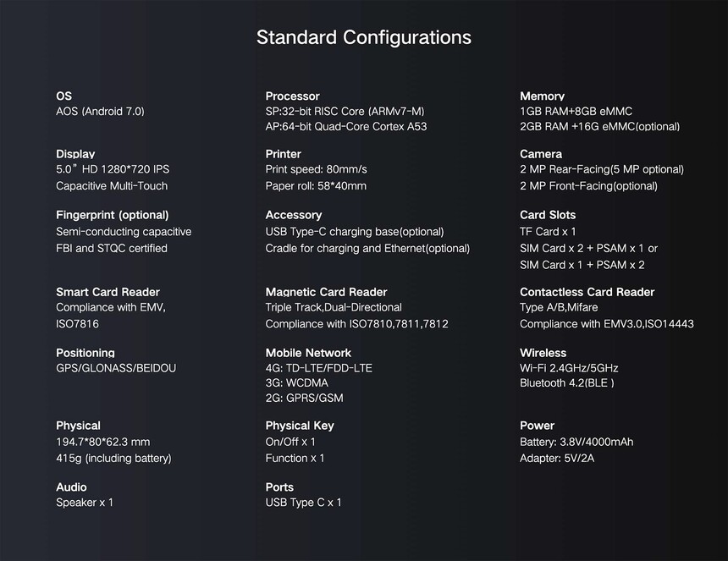
Task: Select the Fingerprint (optional) heading
Action: 112,215
